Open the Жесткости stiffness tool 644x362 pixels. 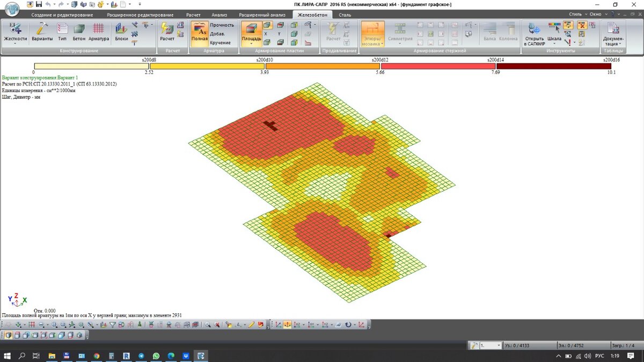tap(15, 31)
